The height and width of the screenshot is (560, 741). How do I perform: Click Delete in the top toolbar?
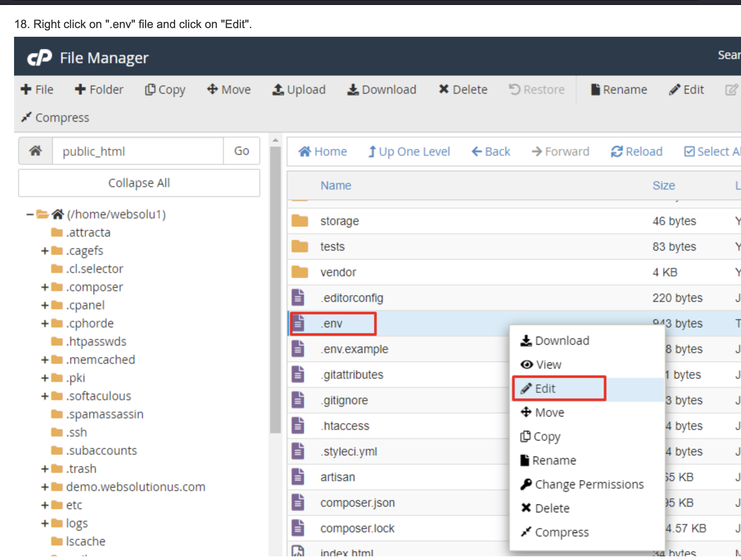[x=463, y=90]
